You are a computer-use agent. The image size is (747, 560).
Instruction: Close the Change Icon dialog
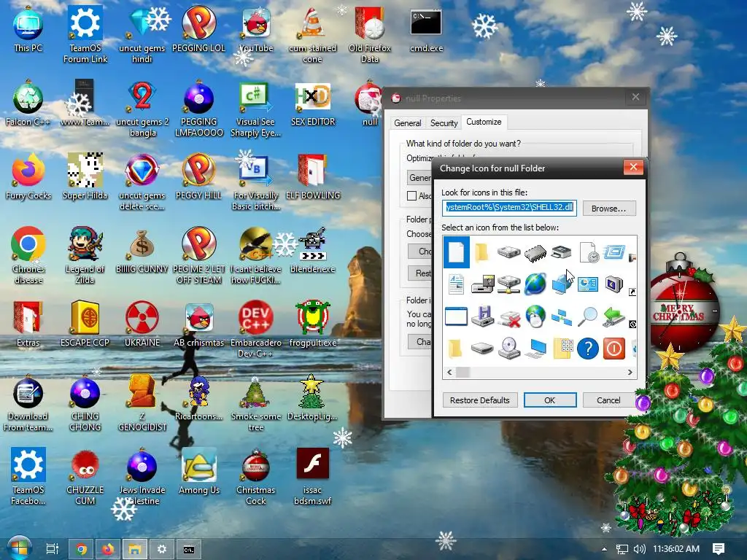pyautogui.click(x=633, y=167)
